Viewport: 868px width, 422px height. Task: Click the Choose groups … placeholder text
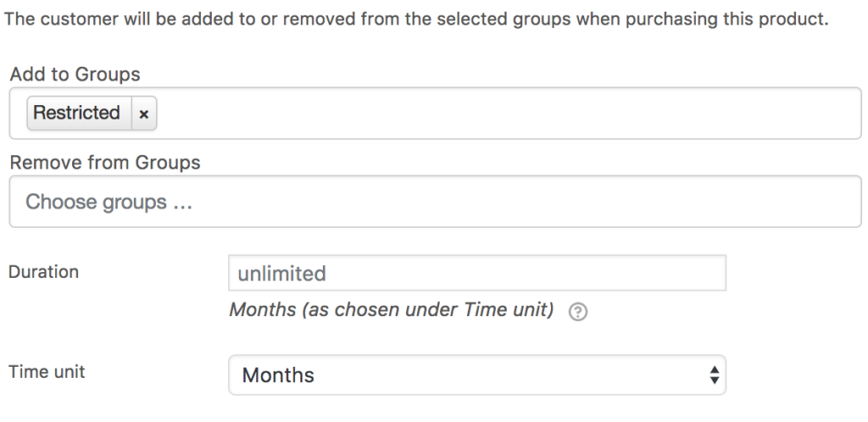108,202
